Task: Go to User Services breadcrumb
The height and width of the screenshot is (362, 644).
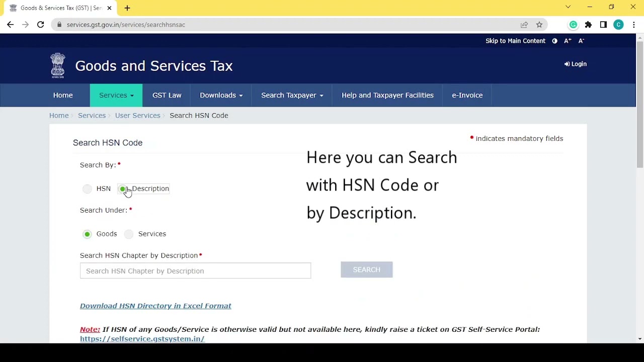Action: 137,116
